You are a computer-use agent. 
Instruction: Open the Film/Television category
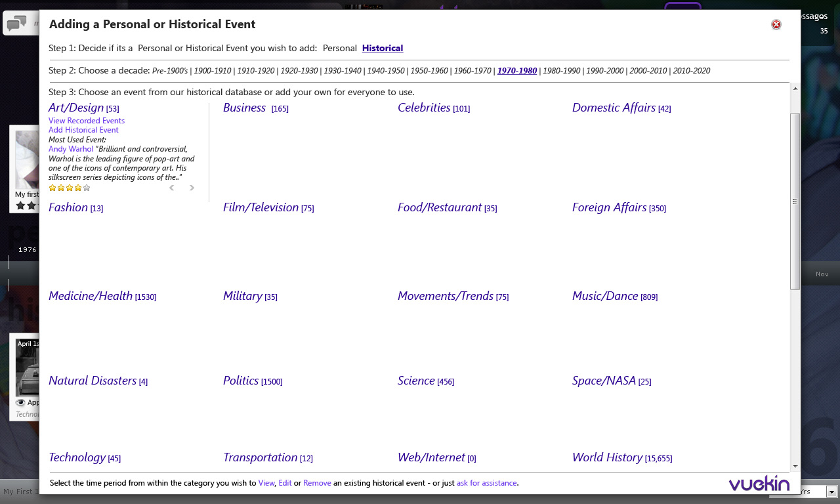261,207
